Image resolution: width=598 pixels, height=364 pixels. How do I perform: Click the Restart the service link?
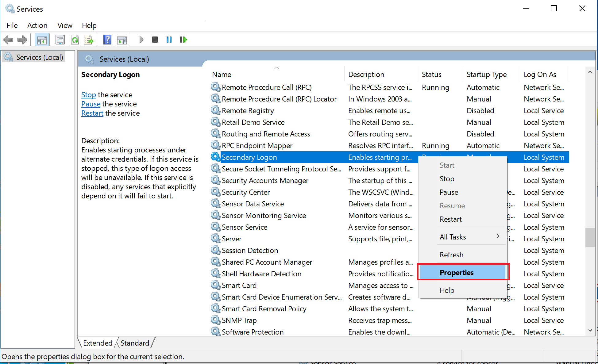point(92,113)
